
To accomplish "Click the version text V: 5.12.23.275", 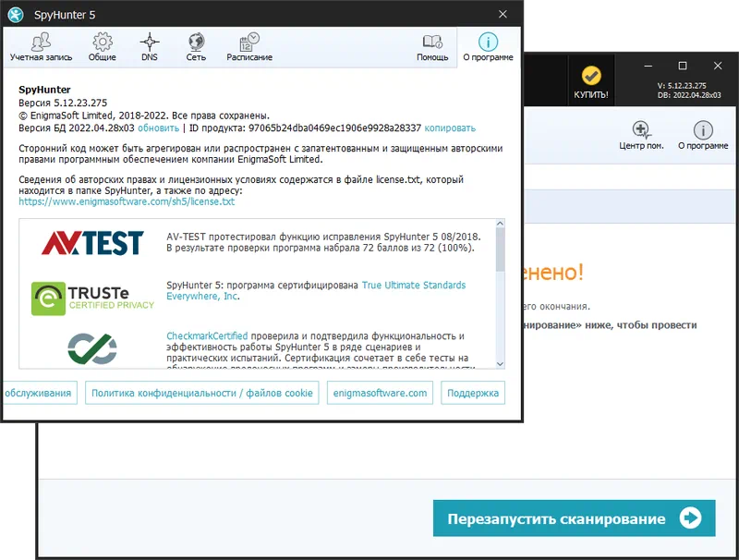I will [x=682, y=86].
